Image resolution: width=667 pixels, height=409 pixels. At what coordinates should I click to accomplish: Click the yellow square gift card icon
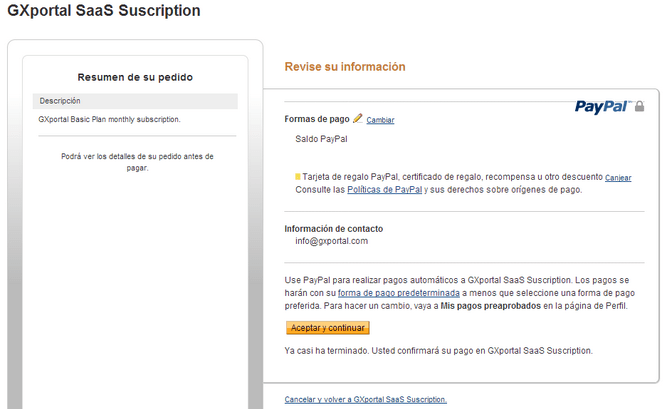pyautogui.click(x=298, y=176)
